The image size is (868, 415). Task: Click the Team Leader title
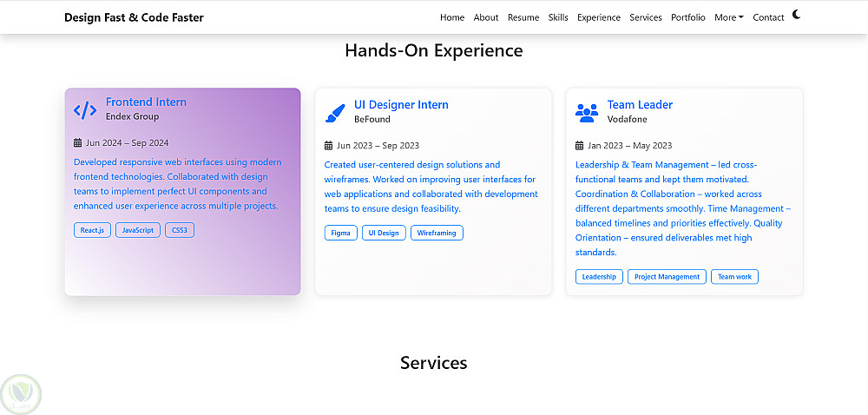point(640,104)
